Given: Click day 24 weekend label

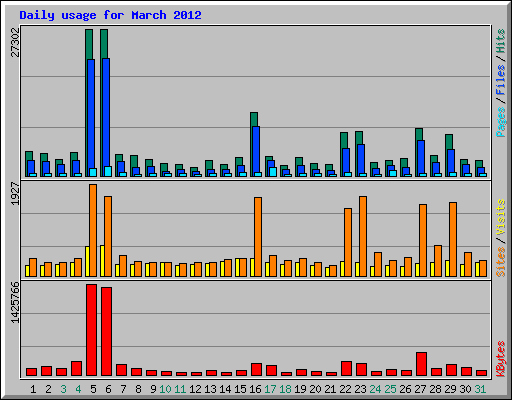Looking at the screenshot, I should pyautogui.click(x=375, y=389).
